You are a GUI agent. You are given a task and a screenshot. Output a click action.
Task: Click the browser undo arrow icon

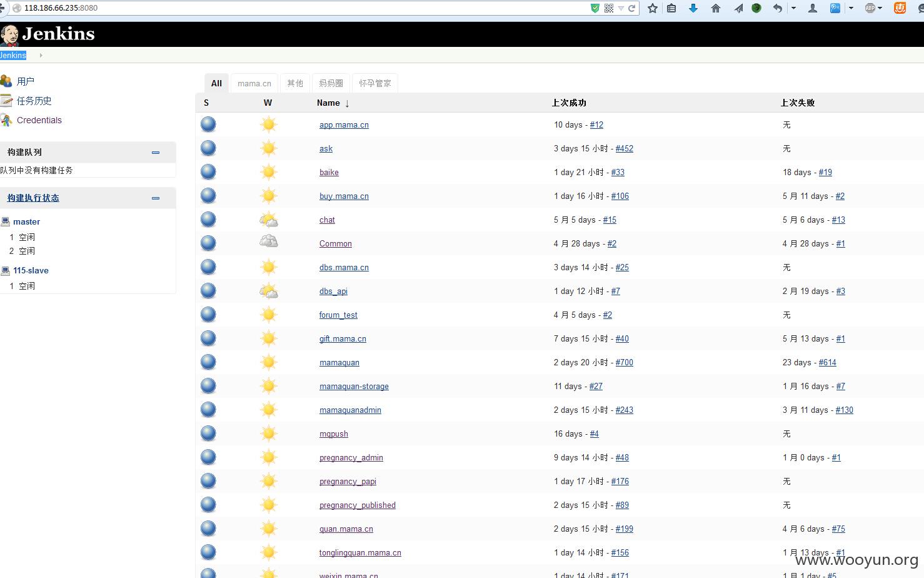[777, 8]
